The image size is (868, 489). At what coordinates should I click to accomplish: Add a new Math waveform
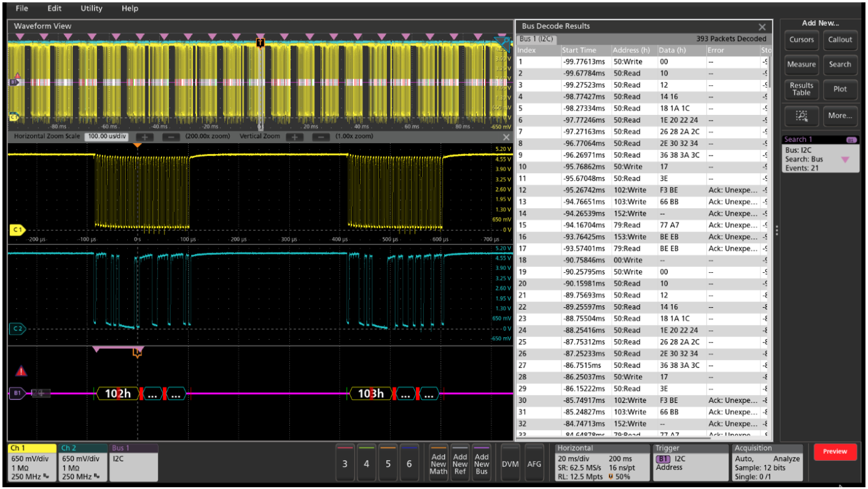tap(438, 464)
